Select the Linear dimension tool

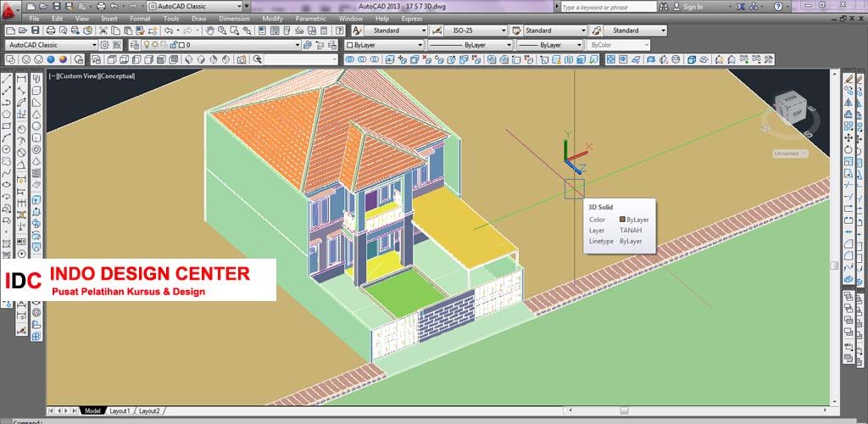21,79
